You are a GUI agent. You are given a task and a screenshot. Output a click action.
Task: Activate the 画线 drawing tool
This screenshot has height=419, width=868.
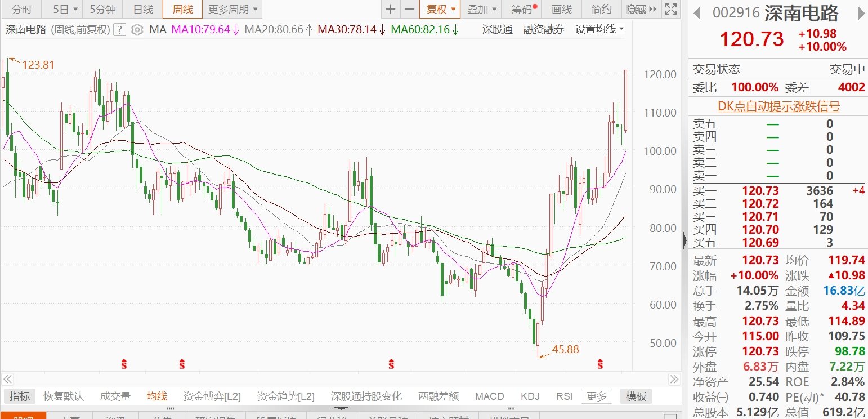(x=562, y=9)
